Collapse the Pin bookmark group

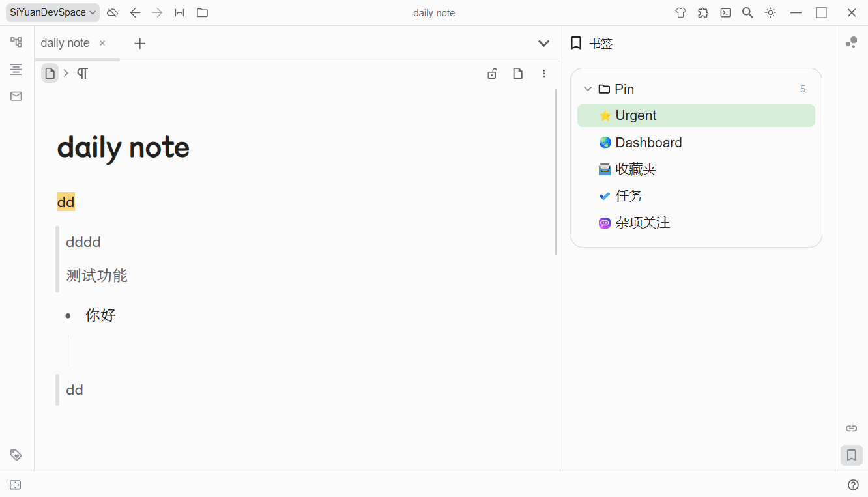(x=588, y=89)
